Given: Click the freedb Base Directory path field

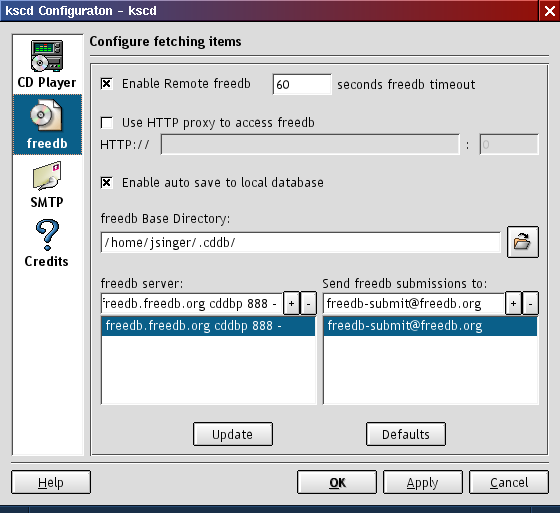Looking at the screenshot, I should (x=301, y=243).
